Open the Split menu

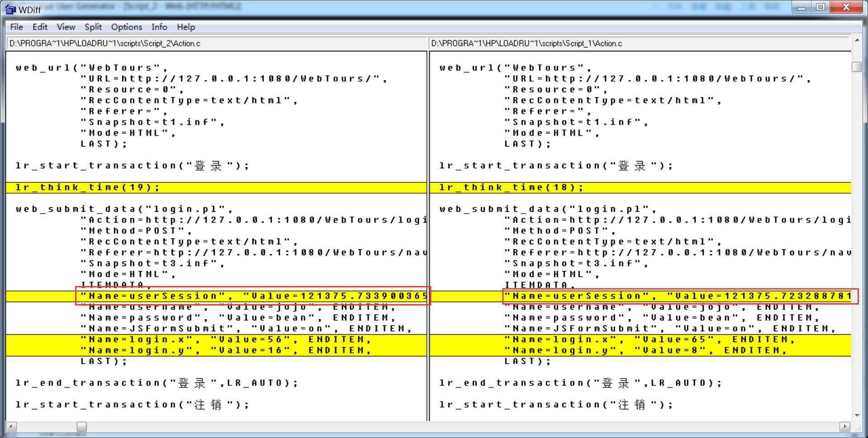pyautogui.click(x=93, y=27)
